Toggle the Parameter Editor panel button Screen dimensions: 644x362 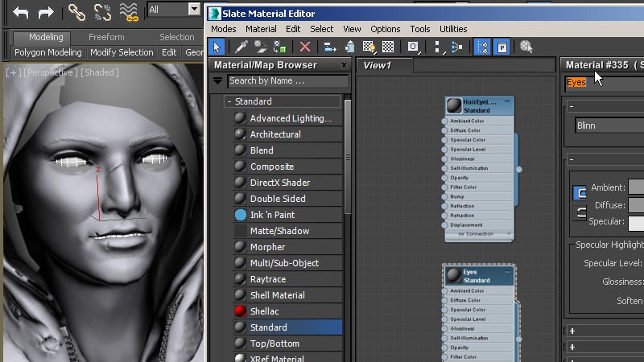501,47
